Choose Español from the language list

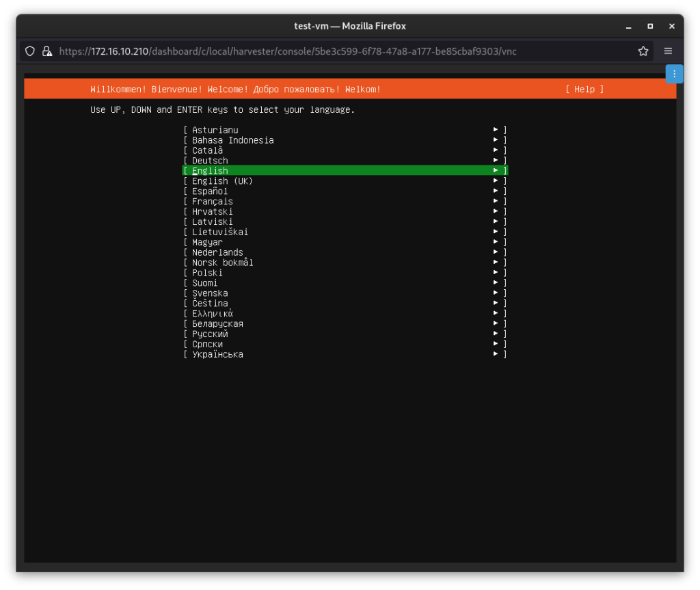345,191
